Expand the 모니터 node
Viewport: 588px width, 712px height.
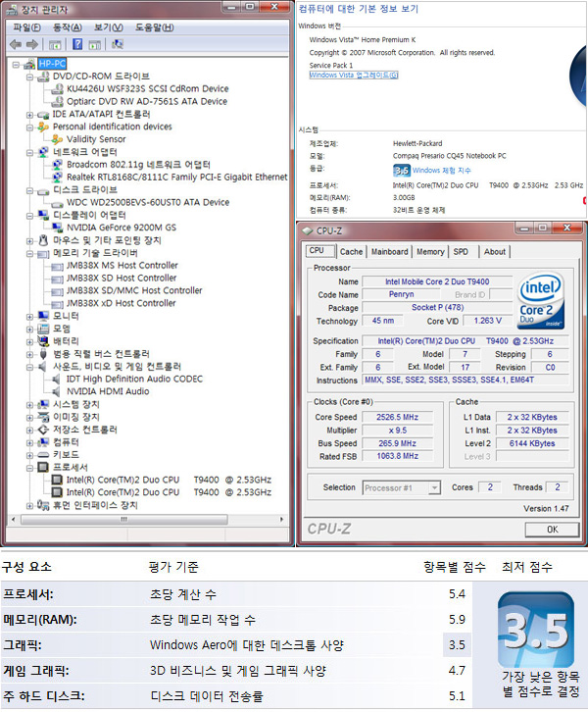(x=29, y=317)
